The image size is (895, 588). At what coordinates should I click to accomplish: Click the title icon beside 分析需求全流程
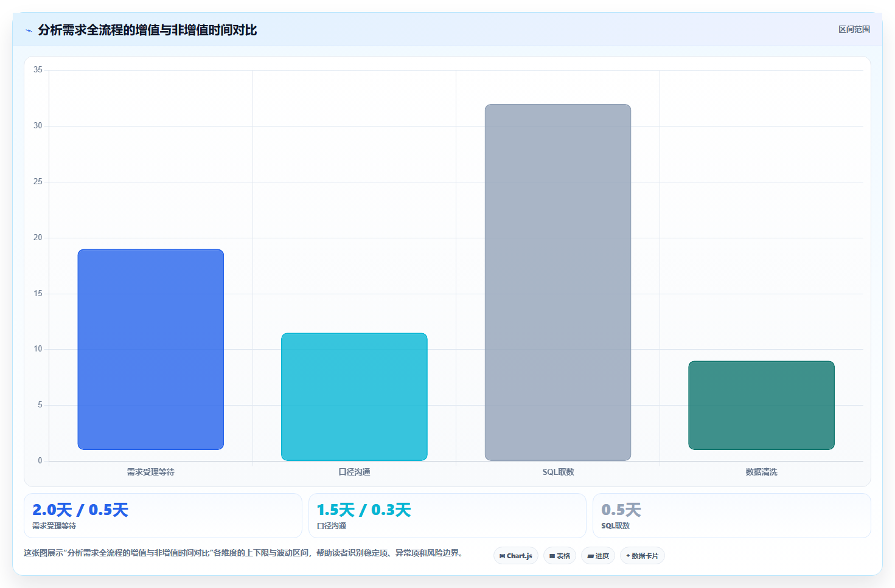pos(29,30)
